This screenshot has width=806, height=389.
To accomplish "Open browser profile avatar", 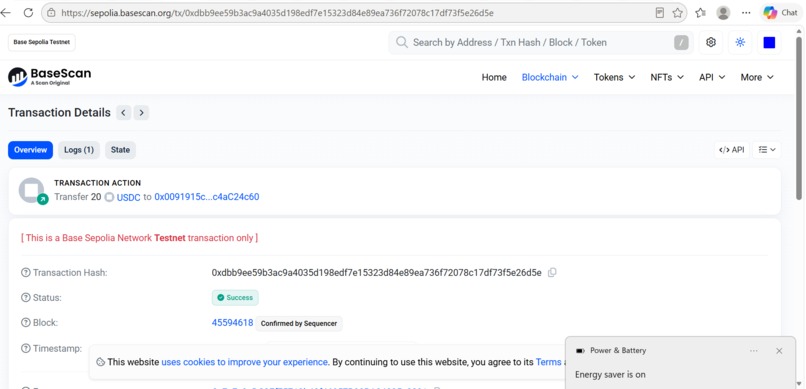I will 723,13.
